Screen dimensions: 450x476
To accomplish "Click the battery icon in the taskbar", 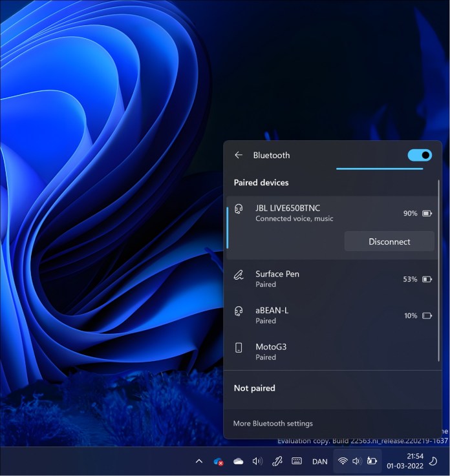I will click(x=372, y=461).
